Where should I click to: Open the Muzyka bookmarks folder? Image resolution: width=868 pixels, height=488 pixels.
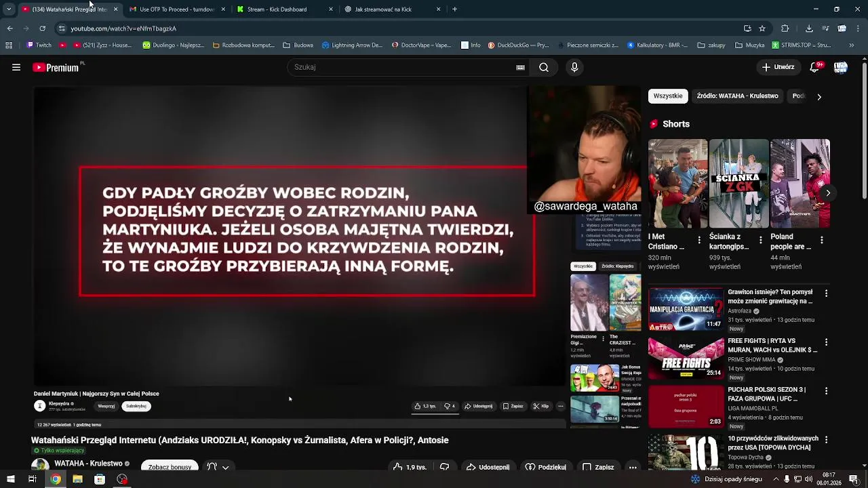click(x=749, y=45)
